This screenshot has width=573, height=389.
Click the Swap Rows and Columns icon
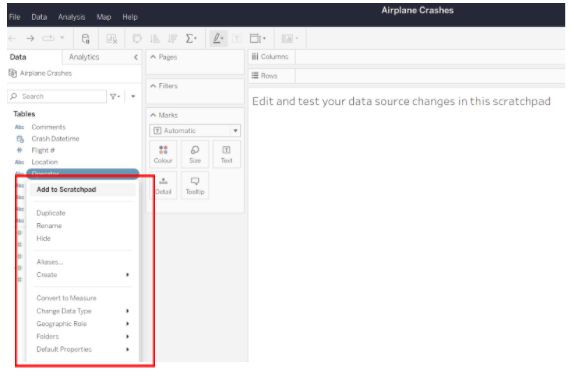[137, 39]
